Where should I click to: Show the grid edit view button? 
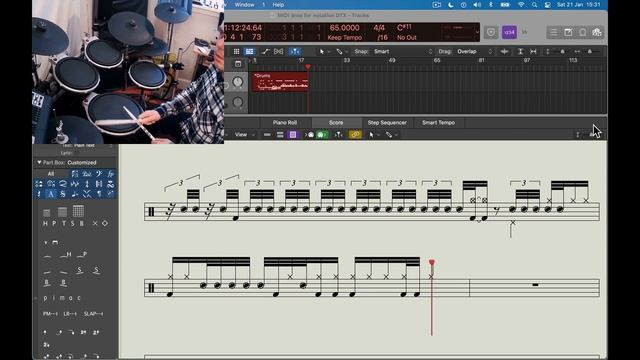tap(236, 51)
